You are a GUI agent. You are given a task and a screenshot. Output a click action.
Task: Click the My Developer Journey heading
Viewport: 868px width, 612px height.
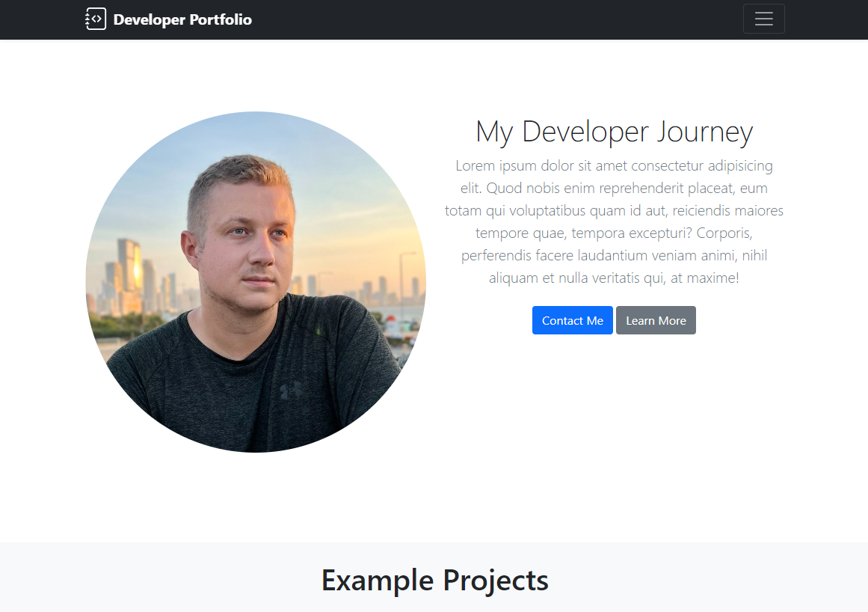click(614, 132)
